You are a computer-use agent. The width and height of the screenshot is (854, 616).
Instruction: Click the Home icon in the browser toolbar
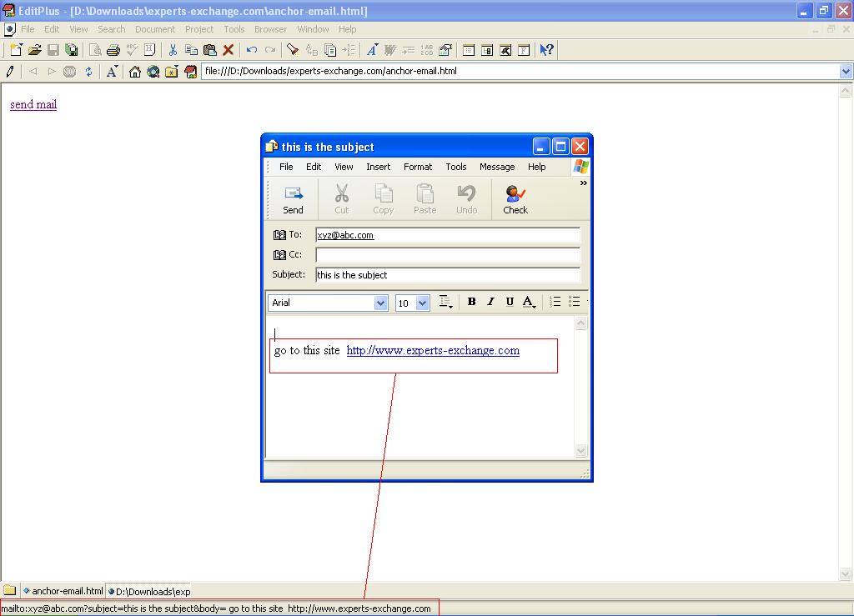click(x=136, y=71)
